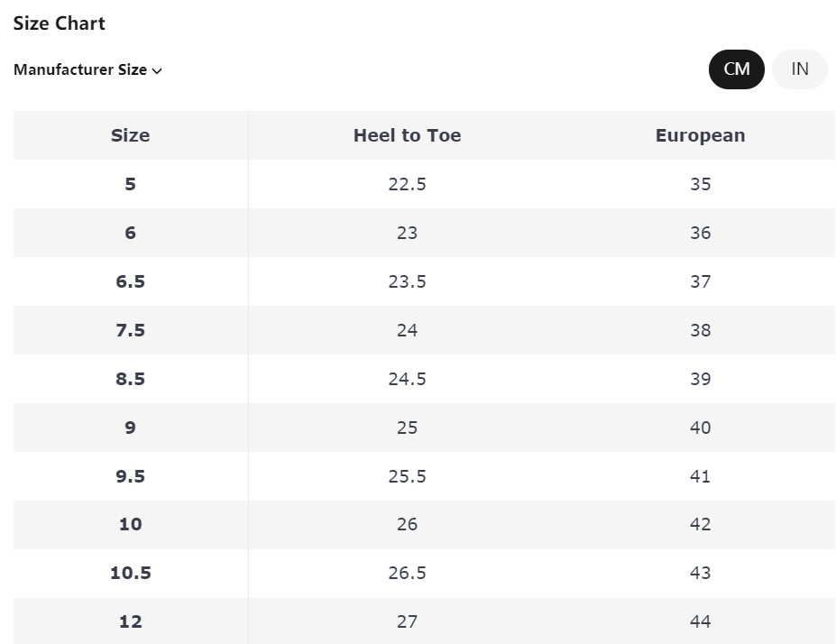
Task: Click the Heel to Toe column header
Action: click(408, 135)
